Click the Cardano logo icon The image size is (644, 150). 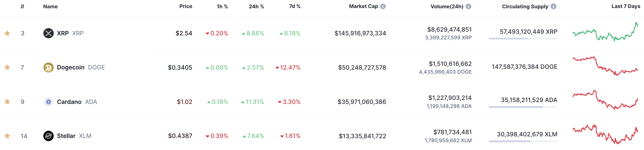coord(48,102)
